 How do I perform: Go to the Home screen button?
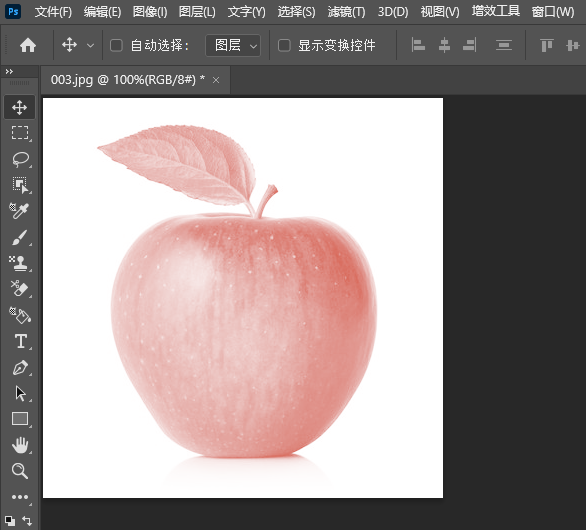coord(28,46)
